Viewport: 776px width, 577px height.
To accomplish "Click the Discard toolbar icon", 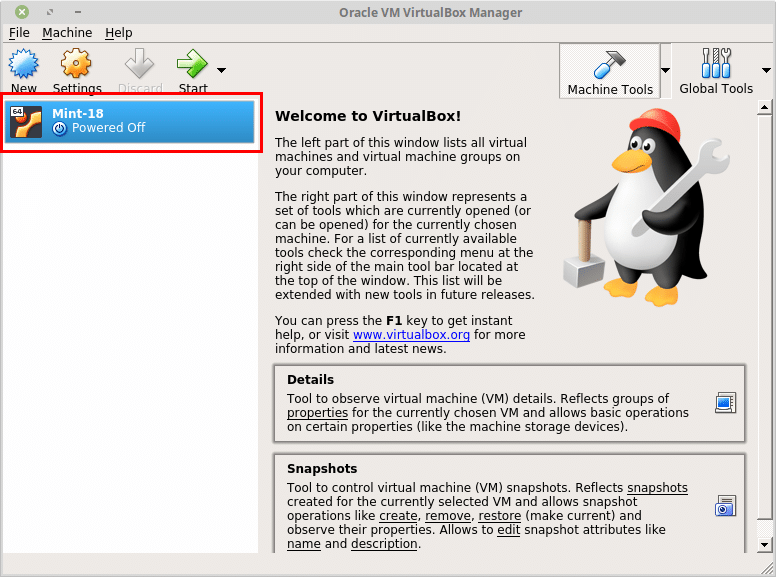I will [139, 66].
